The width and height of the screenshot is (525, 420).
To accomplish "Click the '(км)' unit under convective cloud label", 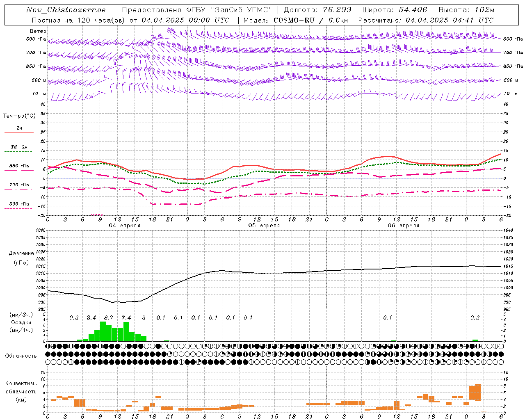I will click(x=21, y=399).
